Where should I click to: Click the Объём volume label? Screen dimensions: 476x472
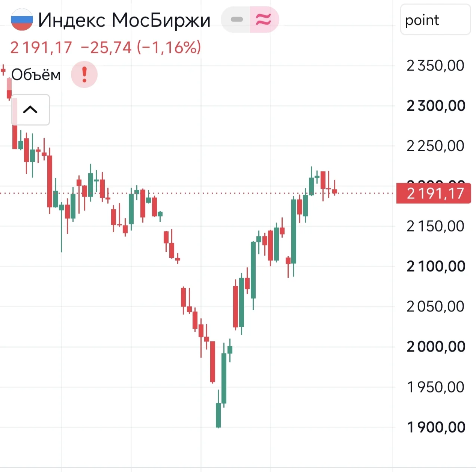point(36,75)
